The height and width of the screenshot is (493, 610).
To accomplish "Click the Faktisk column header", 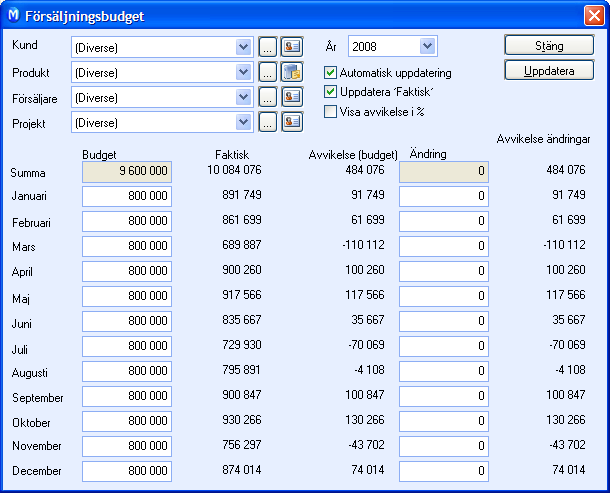I will pyautogui.click(x=232, y=155).
